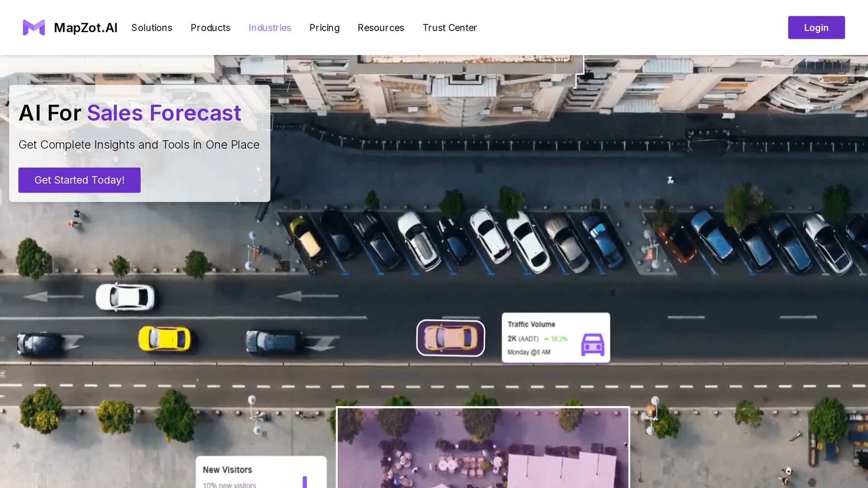
Task: Click the New Visitors card title
Action: coord(227,470)
